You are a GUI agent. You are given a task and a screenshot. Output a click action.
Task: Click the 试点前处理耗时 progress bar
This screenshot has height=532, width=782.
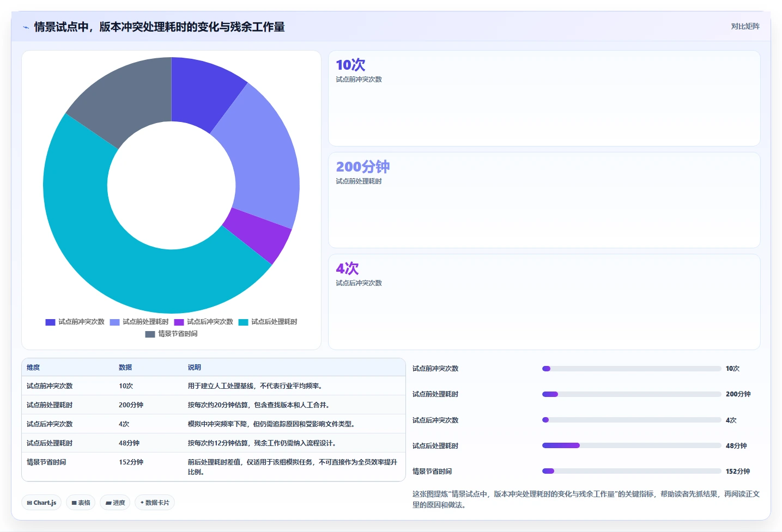click(632, 394)
